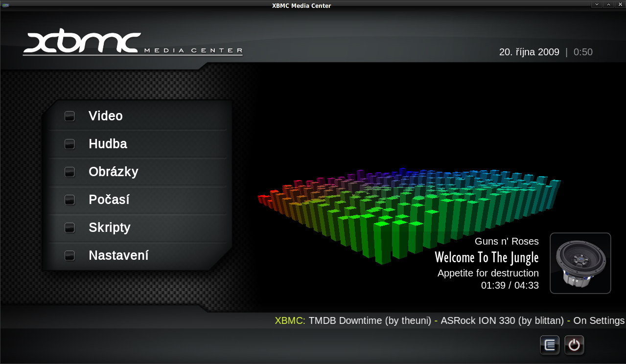
Task: Open the favourites list icon at bottom
Action: tap(550, 345)
